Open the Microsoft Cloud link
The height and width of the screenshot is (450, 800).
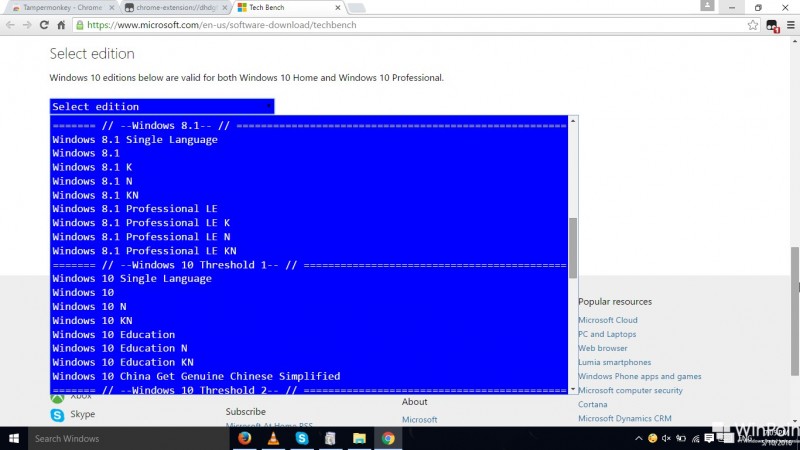point(608,320)
